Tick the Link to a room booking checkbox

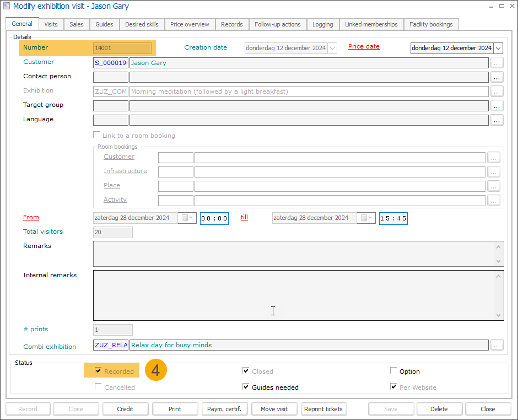tap(97, 135)
